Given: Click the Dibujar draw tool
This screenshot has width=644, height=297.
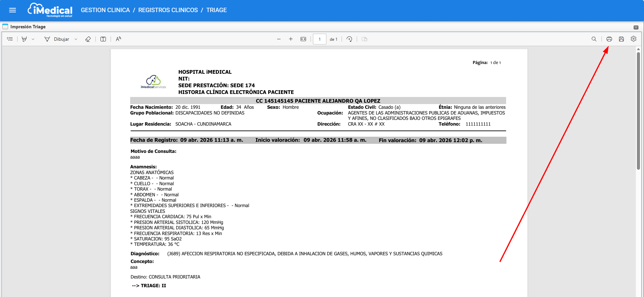Looking at the screenshot, I should pos(57,39).
